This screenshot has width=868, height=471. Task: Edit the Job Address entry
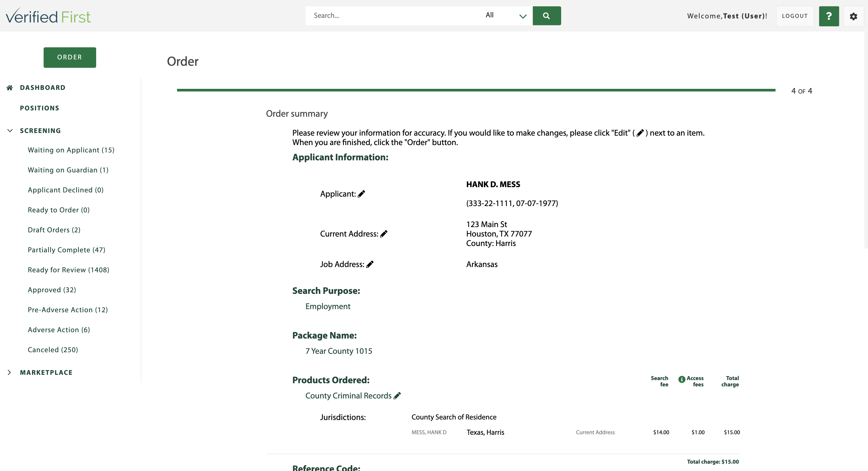[x=370, y=264]
